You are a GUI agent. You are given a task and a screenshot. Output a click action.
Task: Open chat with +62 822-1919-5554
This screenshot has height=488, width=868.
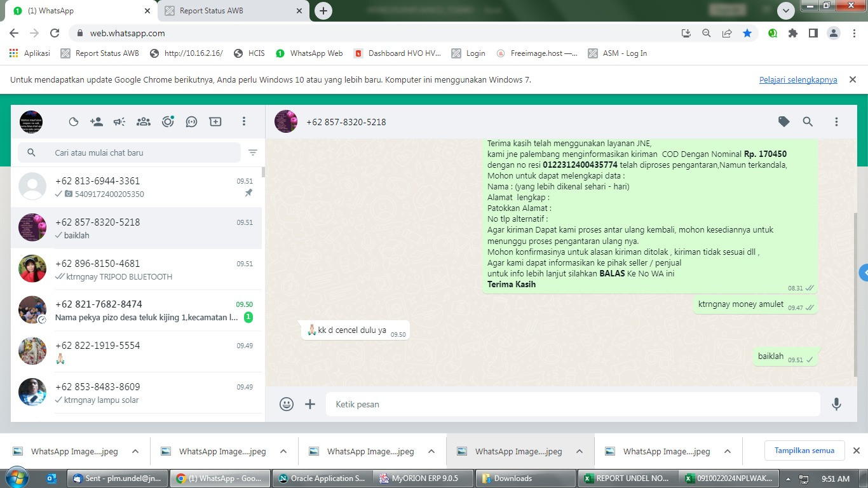[x=137, y=351]
